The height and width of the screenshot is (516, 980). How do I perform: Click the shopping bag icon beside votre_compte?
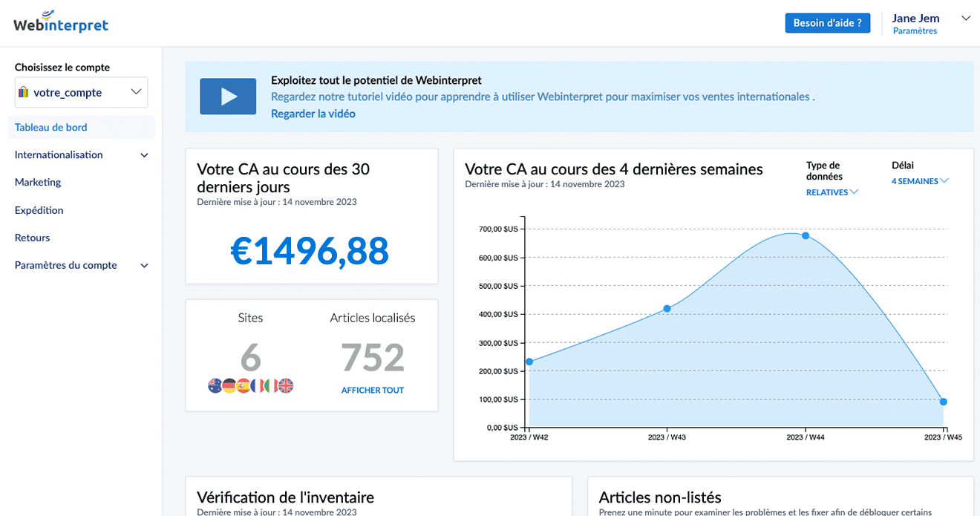[24, 93]
